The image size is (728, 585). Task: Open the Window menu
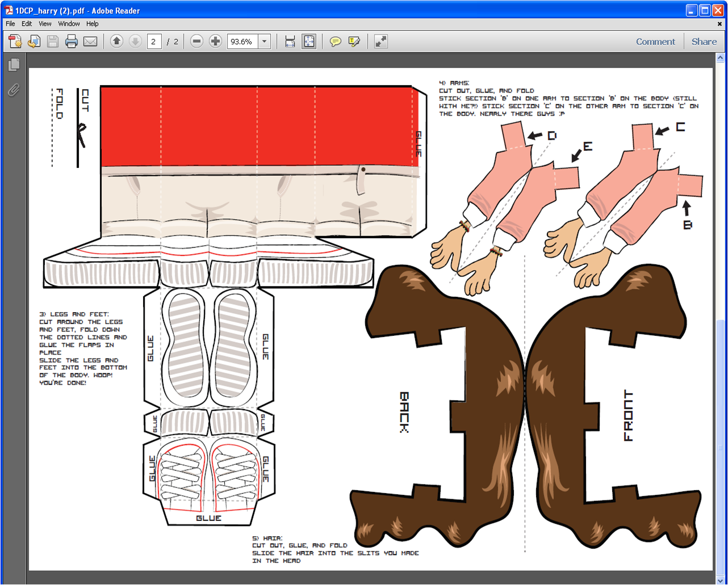tap(69, 24)
